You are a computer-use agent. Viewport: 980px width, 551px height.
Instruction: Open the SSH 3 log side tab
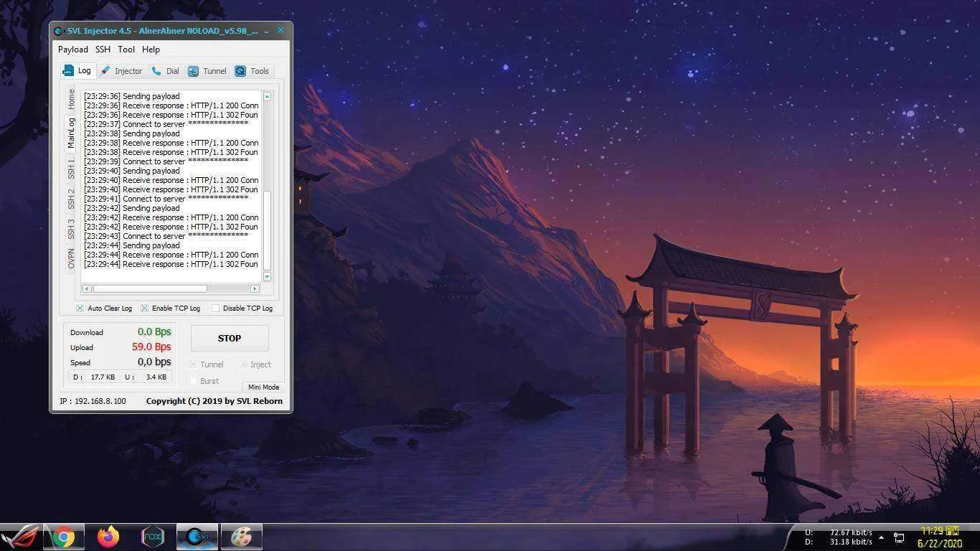(x=71, y=229)
